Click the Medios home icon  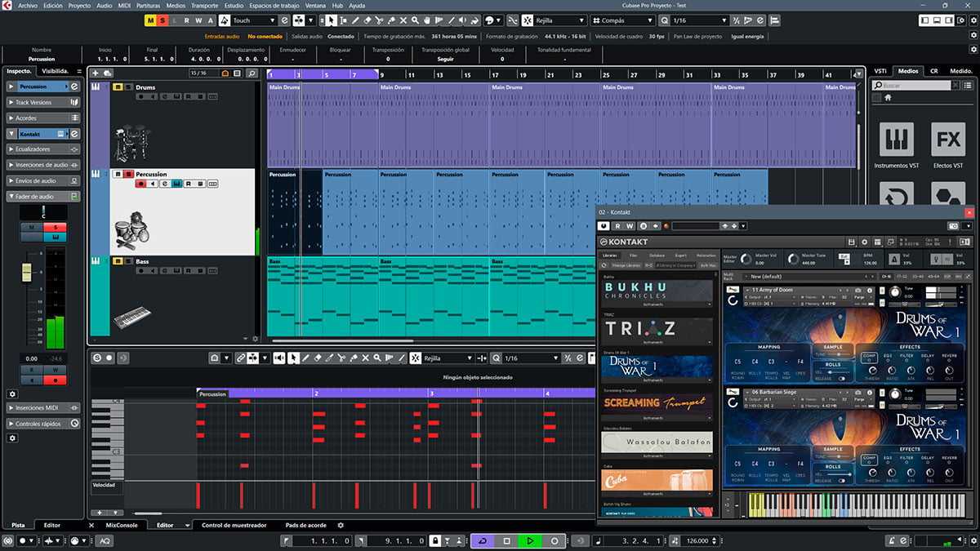tap(889, 97)
